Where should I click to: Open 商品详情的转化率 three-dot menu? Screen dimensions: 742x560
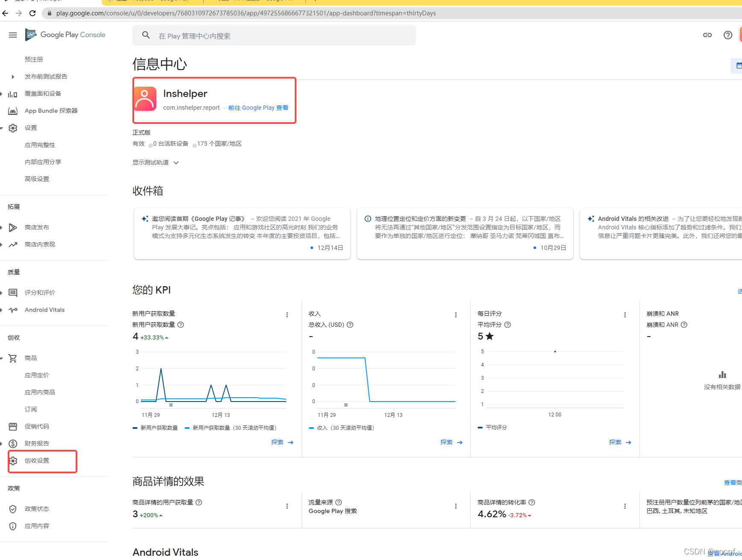(x=625, y=506)
